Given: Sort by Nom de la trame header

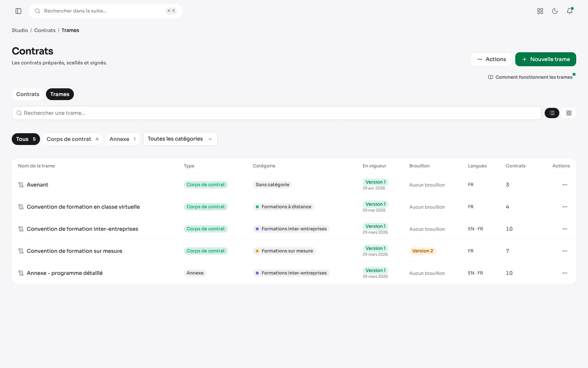Looking at the screenshot, I should click(36, 166).
